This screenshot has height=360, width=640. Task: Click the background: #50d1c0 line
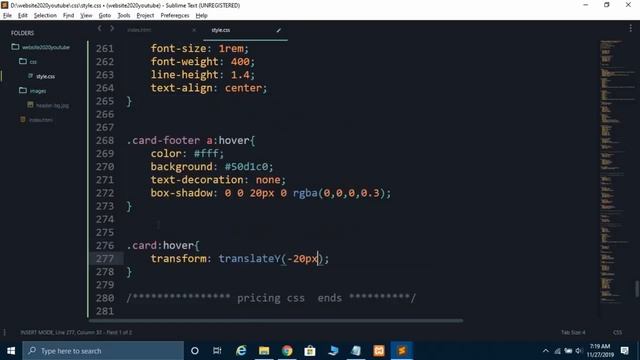(x=212, y=167)
